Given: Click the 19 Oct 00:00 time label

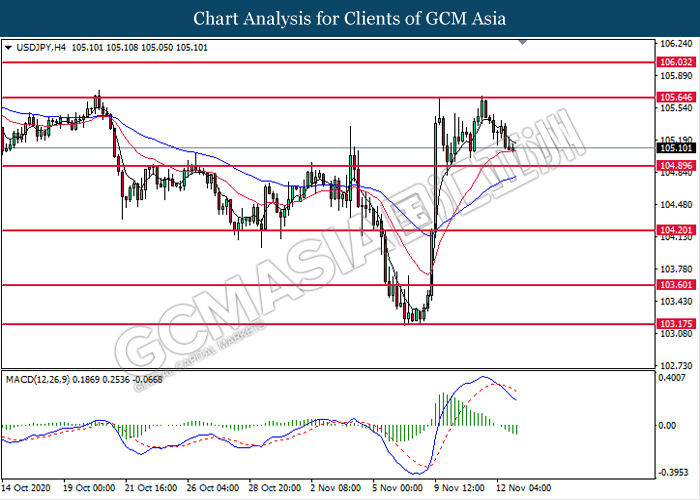Looking at the screenshot, I should (88, 488).
